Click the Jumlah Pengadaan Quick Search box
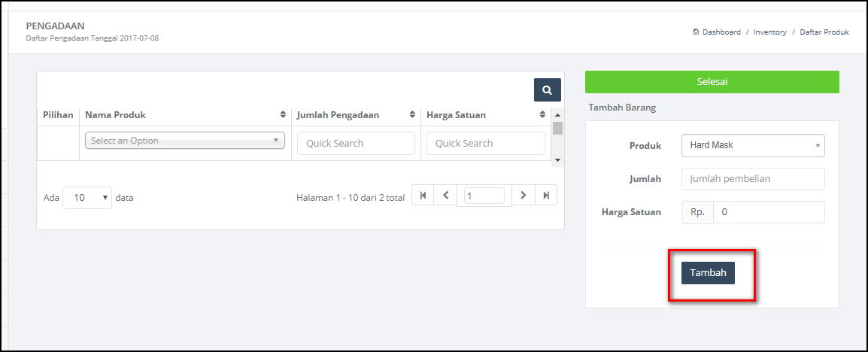The width and height of the screenshot is (868, 352). [356, 144]
